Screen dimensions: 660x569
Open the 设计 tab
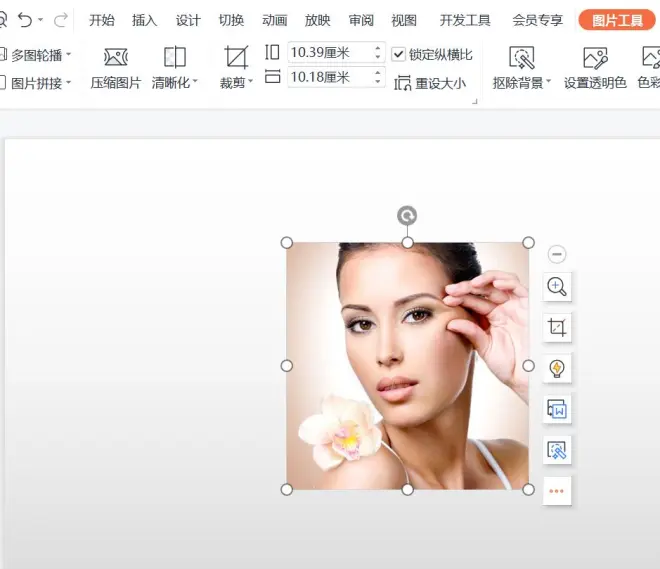(188, 20)
